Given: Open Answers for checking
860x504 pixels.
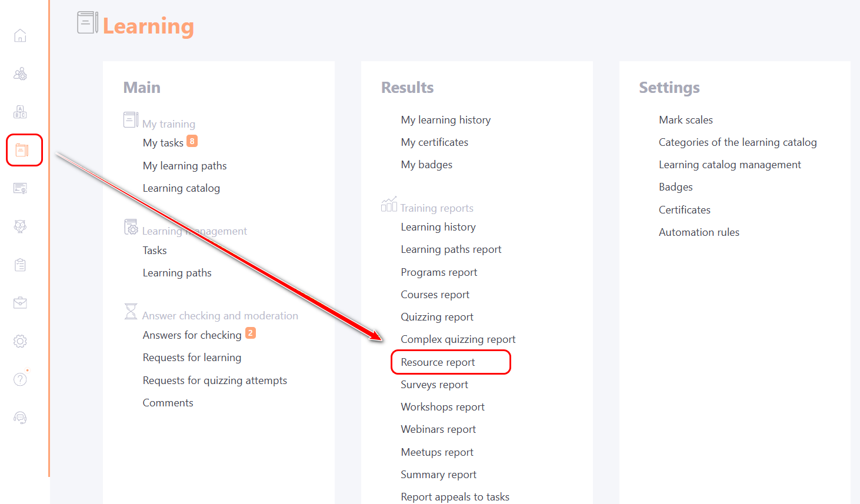Looking at the screenshot, I should [x=192, y=335].
